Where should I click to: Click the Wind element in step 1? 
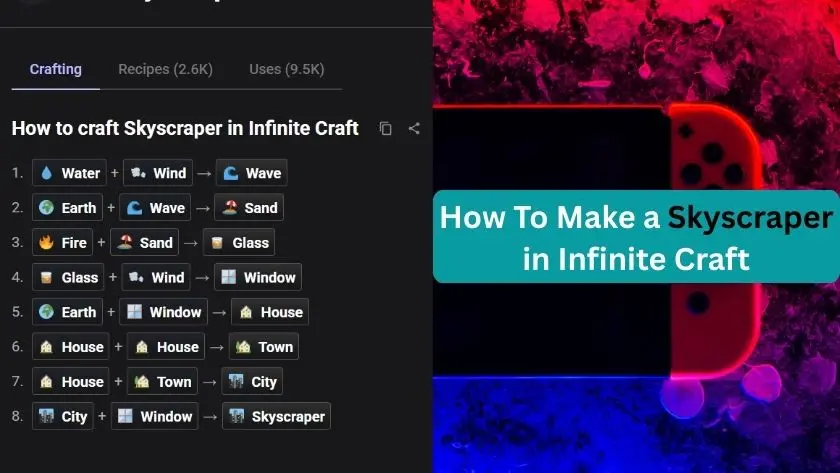pos(158,172)
